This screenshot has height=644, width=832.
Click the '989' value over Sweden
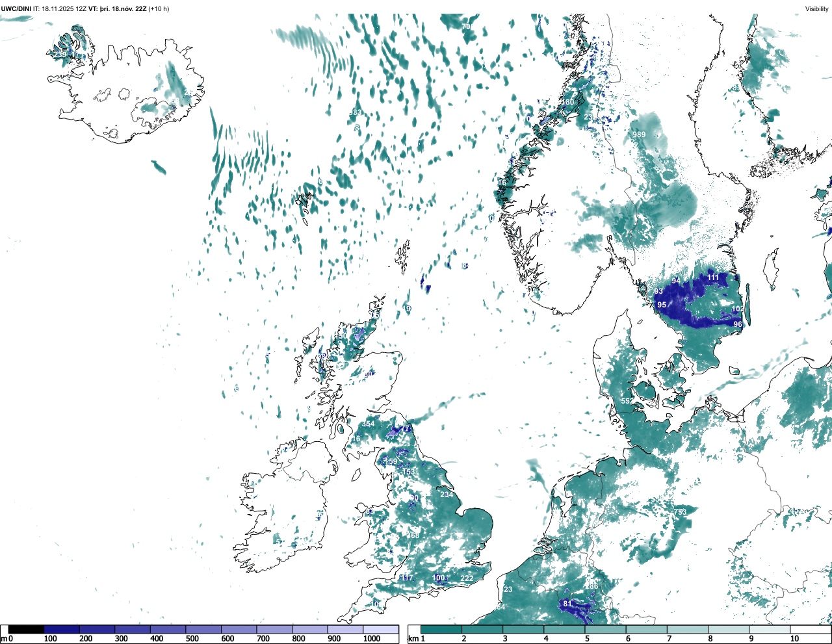click(x=640, y=135)
